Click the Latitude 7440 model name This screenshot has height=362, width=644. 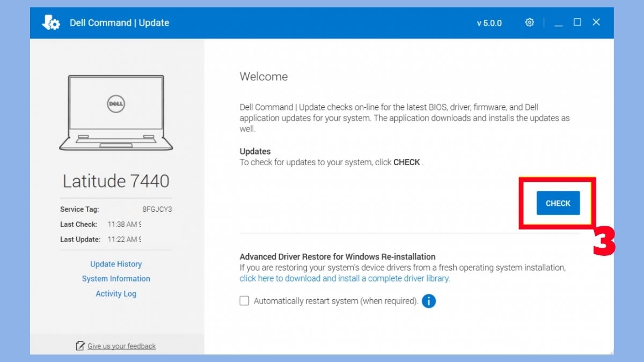(116, 181)
